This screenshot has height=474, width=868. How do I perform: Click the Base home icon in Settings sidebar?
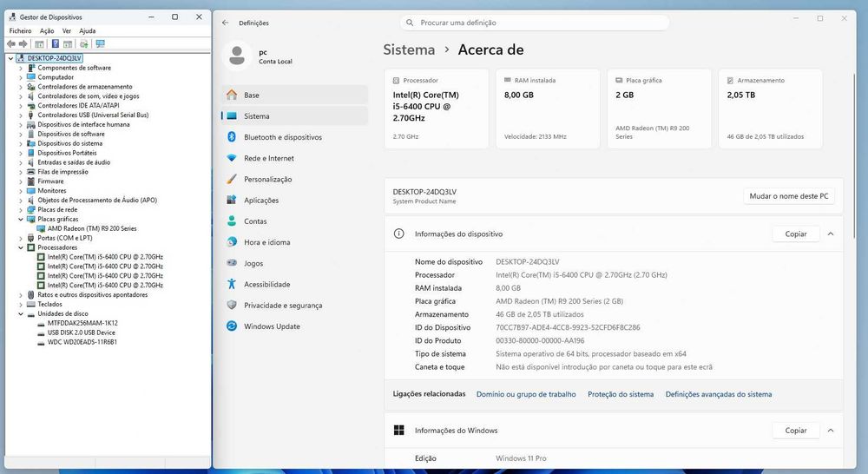tap(232, 95)
